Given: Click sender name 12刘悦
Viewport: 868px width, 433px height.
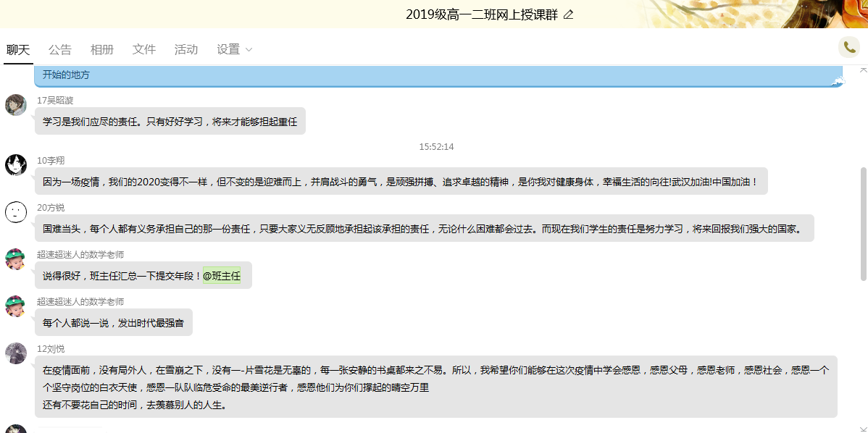Looking at the screenshot, I should point(51,348).
